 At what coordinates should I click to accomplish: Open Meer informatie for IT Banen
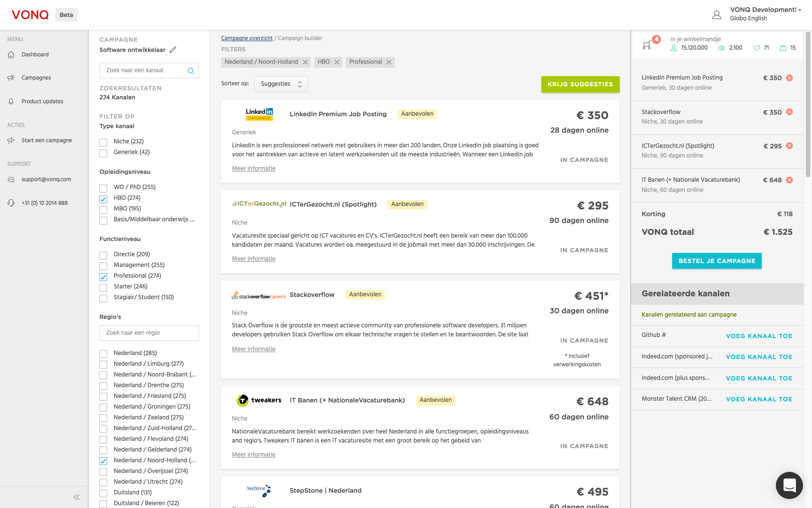pyautogui.click(x=253, y=455)
